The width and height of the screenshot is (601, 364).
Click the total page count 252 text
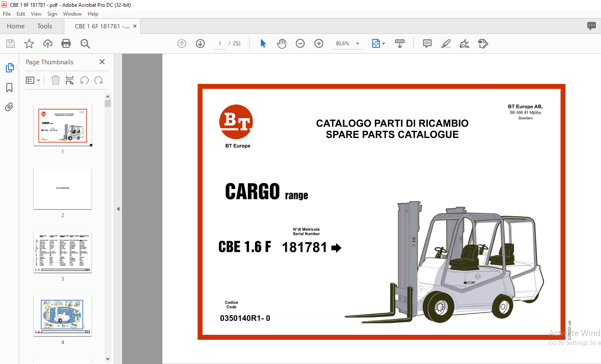pos(237,44)
